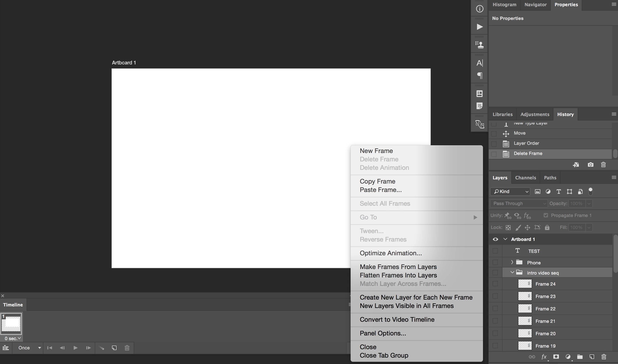Choose Make Frames From Layers menu item
The width and height of the screenshot is (618, 364).
point(398,267)
